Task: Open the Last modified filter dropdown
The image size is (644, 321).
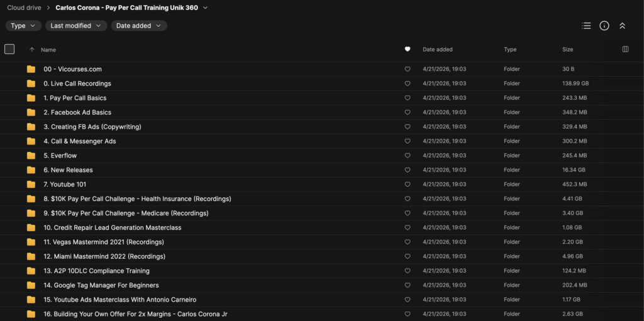Action: click(76, 26)
